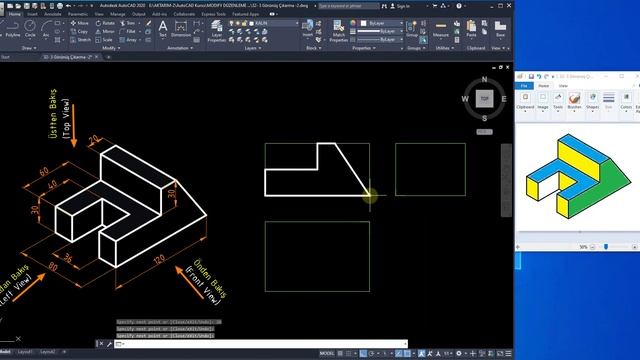The width and height of the screenshot is (640, 360).
Task: Toggle object snap in status bar
Action: tap(407, 353)
